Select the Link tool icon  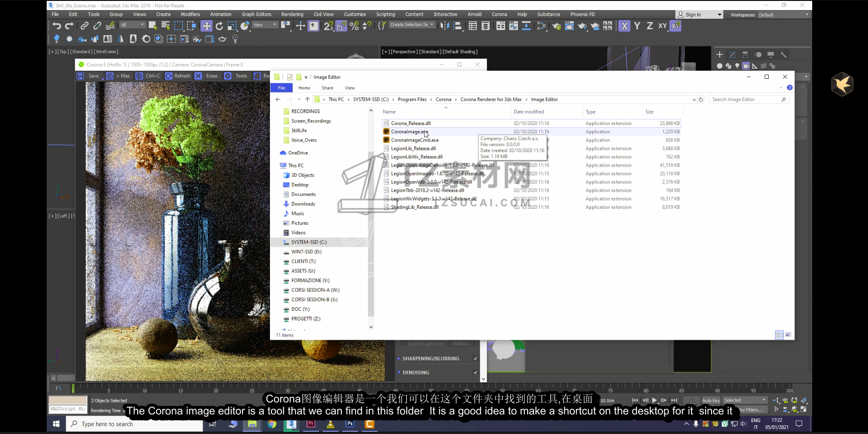[84, 26]
